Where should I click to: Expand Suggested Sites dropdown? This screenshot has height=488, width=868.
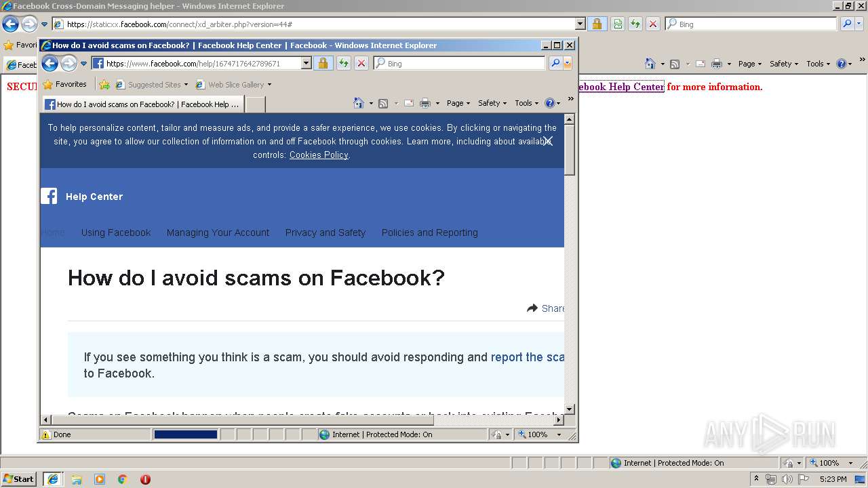coord(186,85)
